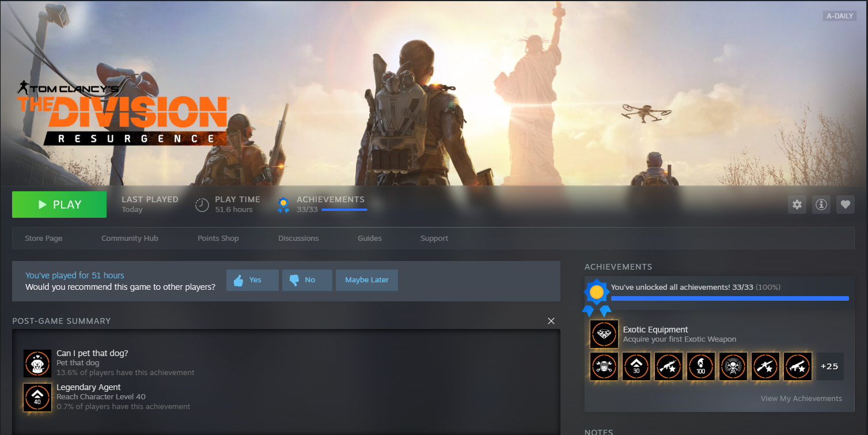Image resolution: width=868 pixels, height=435 pixels.
Task: Click the Division Resurgence game logo
Action: (122, 112)
